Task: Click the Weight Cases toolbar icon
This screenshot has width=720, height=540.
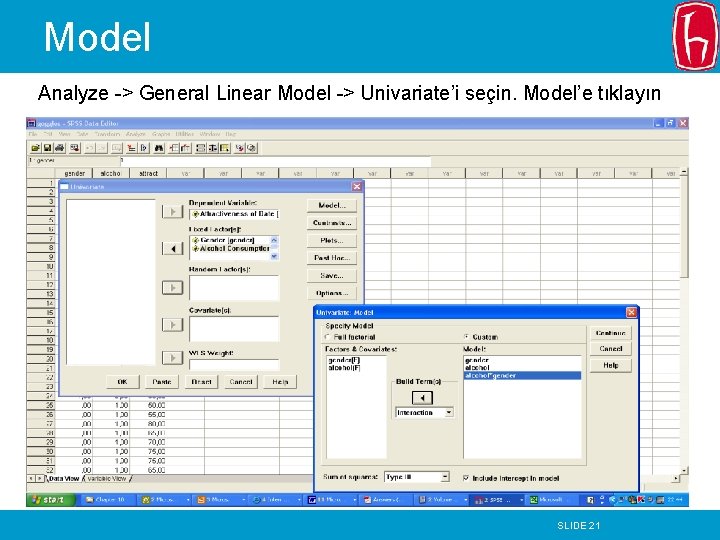Action: click(x=213, y=148)
